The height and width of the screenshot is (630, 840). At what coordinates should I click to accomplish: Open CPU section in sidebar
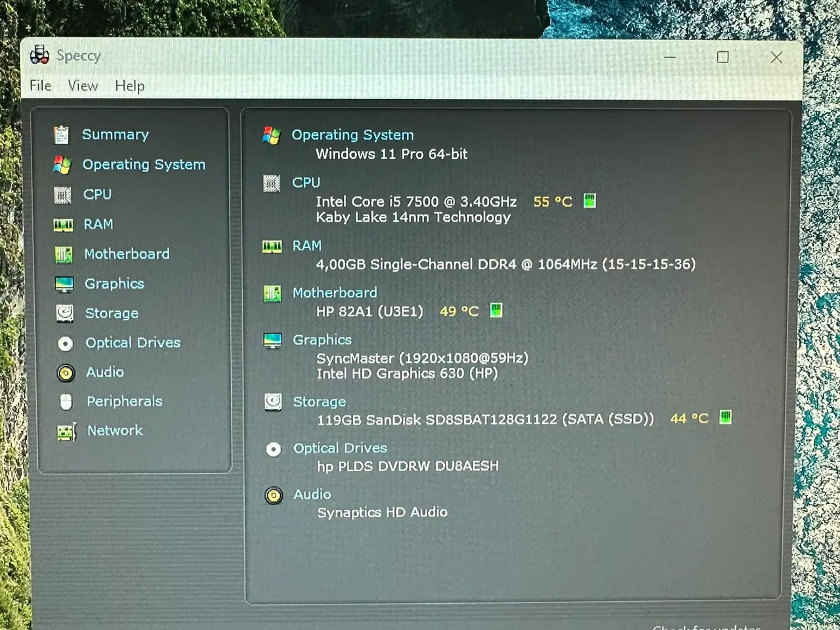97,194
